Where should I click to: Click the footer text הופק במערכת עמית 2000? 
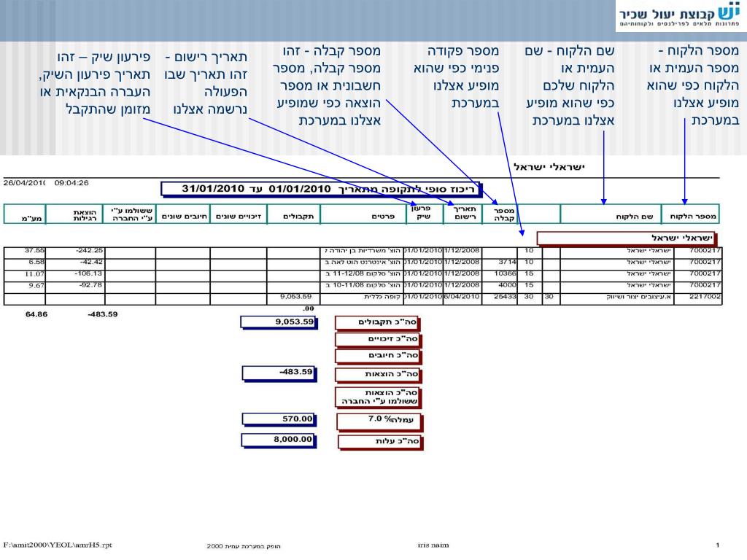[244, 546]
